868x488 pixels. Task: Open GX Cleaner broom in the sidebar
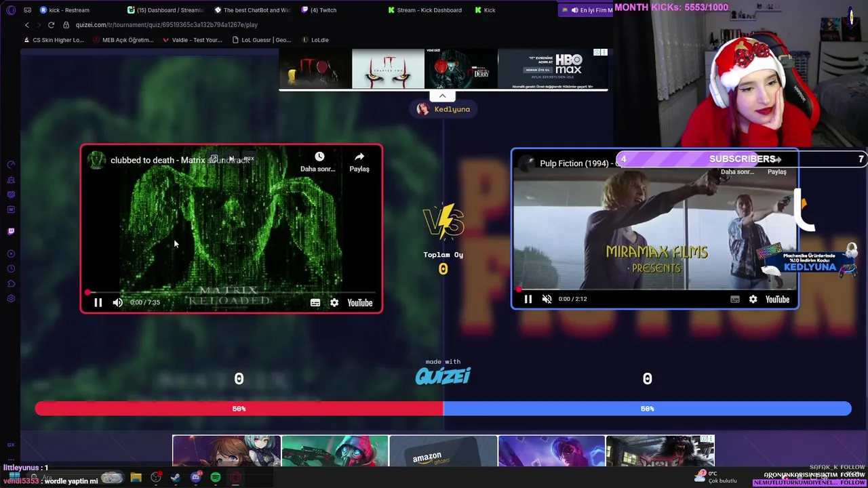point(11,180)
